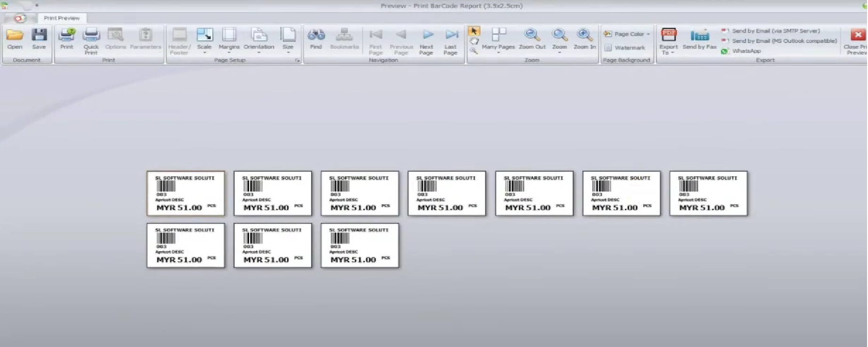The image size is (868, 347).
Task: Activate the arrow pointer tool
Action: 474,31
